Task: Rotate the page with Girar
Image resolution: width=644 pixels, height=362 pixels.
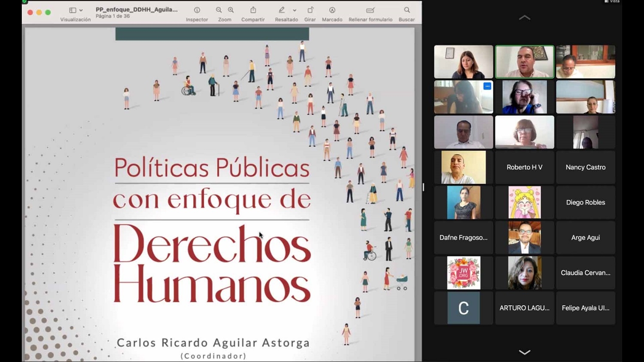Action: click(310, 10)
